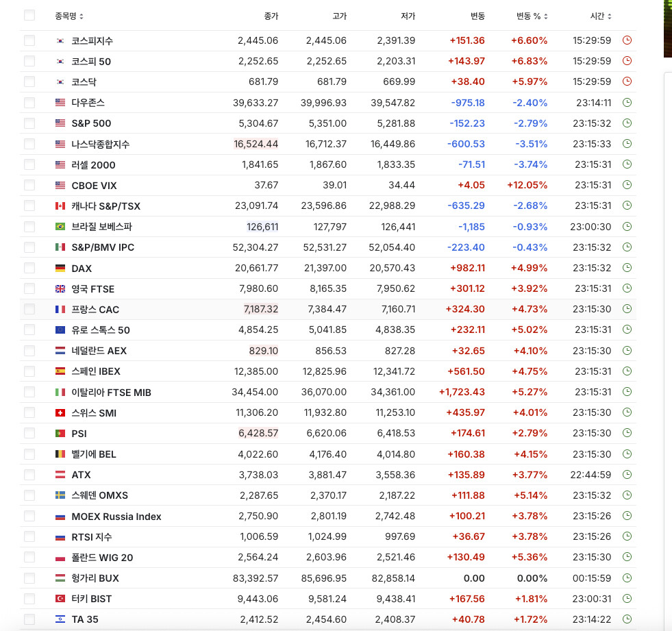Click the clock icon for 나스닥종합지수
This screenshot has width=672, height=631.
click(627, 144)
